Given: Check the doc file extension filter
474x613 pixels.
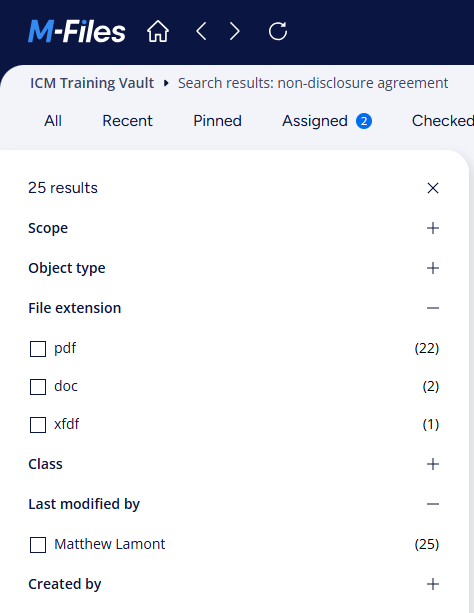Looking at the screenshot, I should click(x=38, y=387).
